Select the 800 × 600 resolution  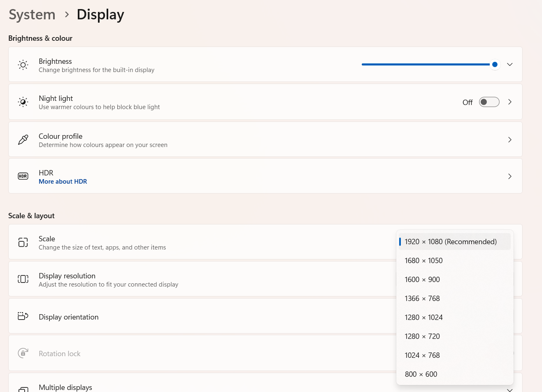pyautogui.click(x=421, y=374)
